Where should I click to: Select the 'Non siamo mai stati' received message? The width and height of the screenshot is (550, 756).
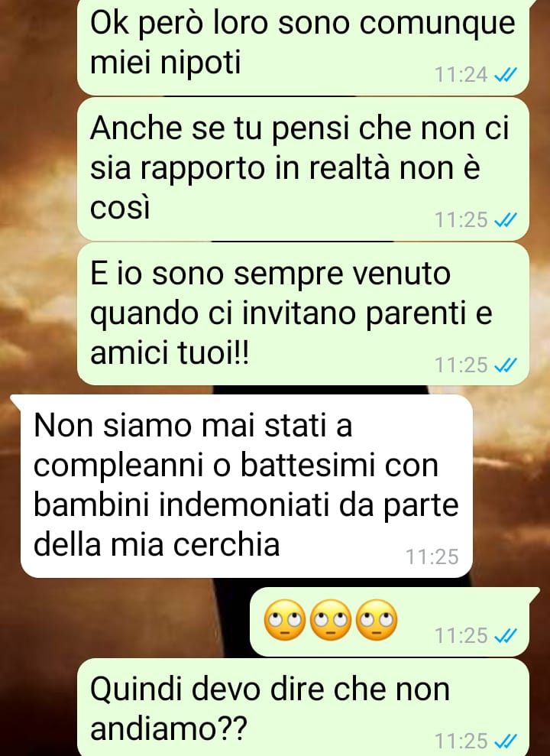[246, 486]
